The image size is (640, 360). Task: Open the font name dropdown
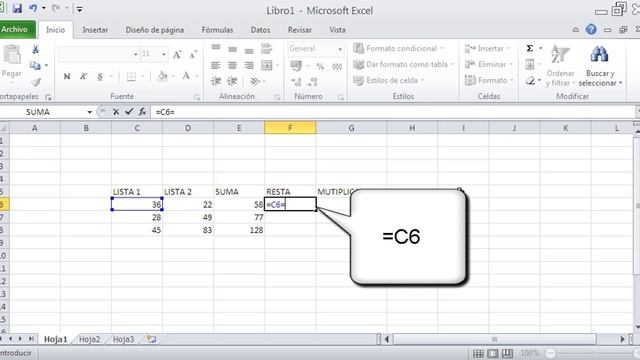136,54
